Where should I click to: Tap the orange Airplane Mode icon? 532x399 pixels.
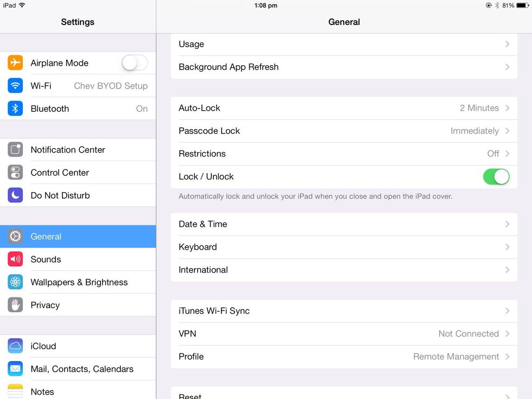(x=15, y=63)
